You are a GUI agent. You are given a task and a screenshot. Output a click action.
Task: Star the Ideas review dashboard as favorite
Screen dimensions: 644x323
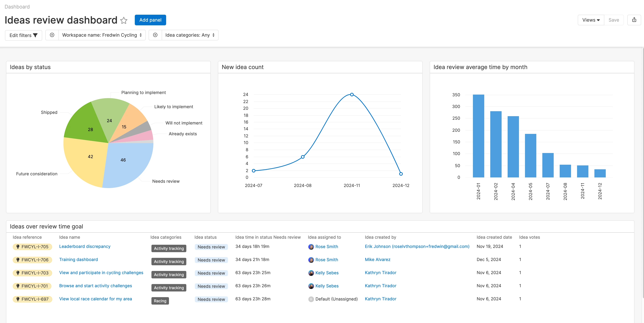pos(124,20)
